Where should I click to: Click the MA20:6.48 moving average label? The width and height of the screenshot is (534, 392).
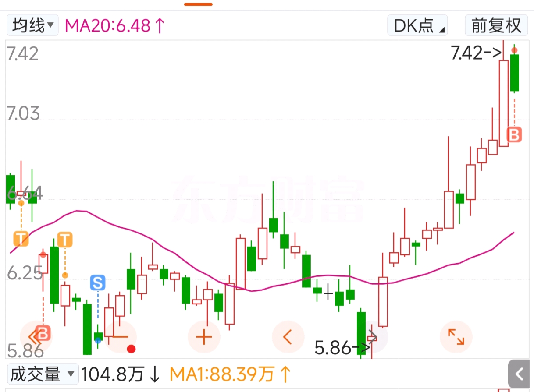click(114, 25)
